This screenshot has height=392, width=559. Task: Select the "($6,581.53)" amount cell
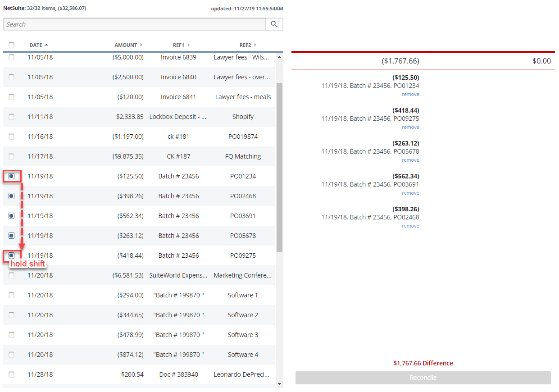click(x=128, y=275)
